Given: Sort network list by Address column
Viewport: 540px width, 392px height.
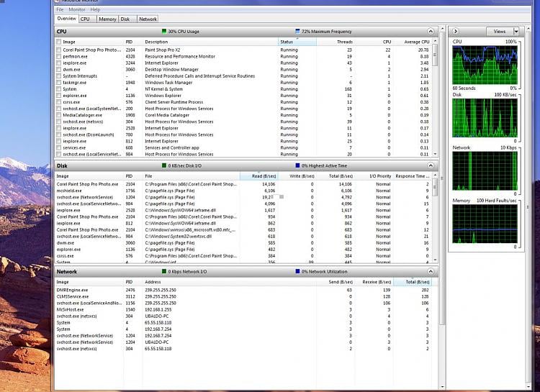Looking at the screenshot, I should (x=229, y=282).
